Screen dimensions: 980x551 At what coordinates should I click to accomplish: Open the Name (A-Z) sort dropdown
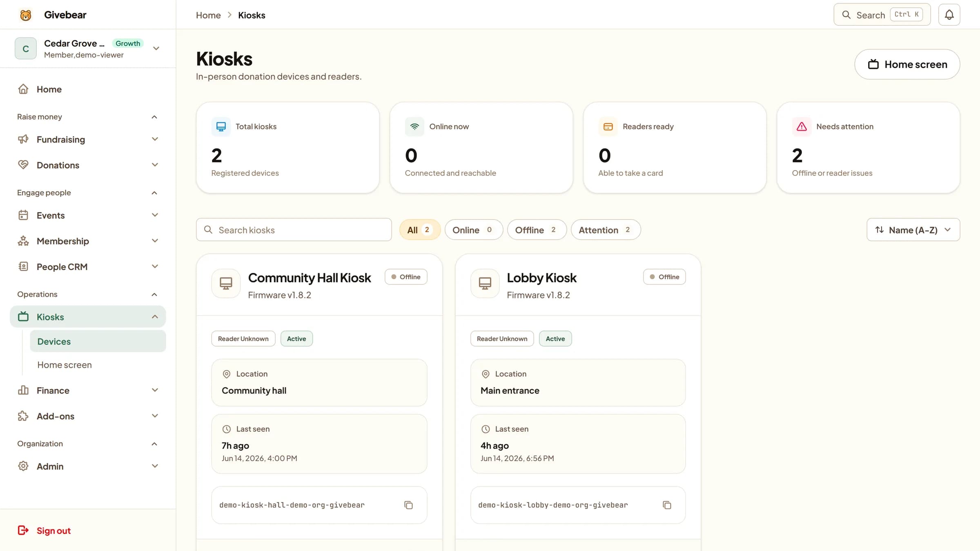tap(913, 230)
